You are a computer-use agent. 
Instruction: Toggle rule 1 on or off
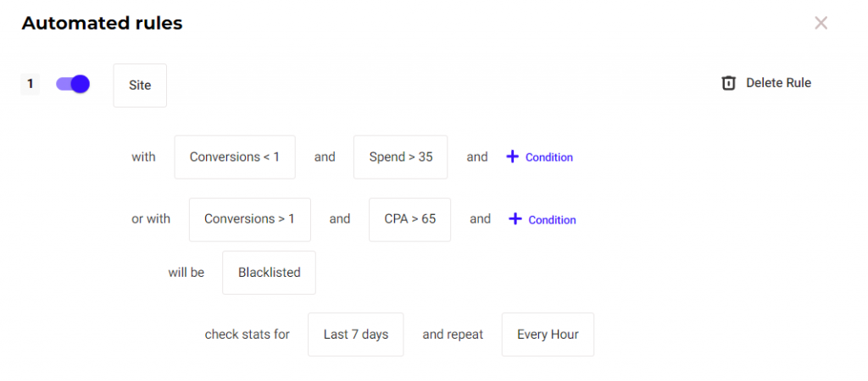click(x=73, y=84)
